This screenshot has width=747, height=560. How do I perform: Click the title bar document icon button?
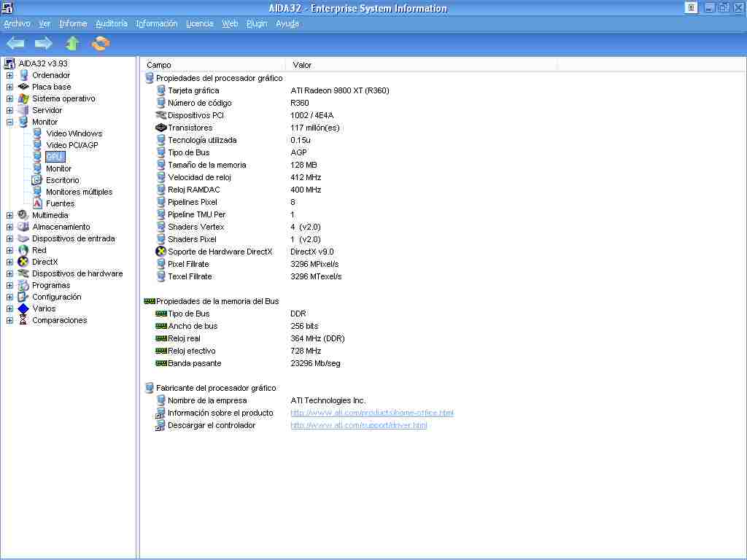pos(692,7)
